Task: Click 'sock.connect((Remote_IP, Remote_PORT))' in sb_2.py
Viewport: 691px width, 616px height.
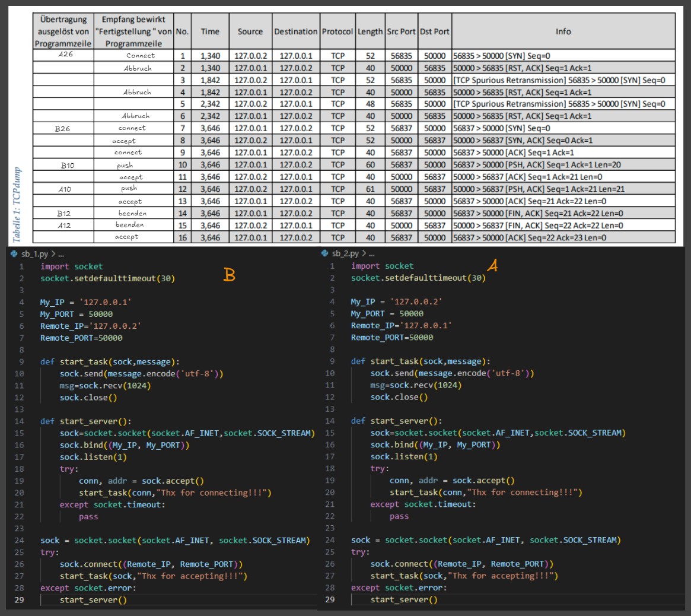Action: (462, 564)
